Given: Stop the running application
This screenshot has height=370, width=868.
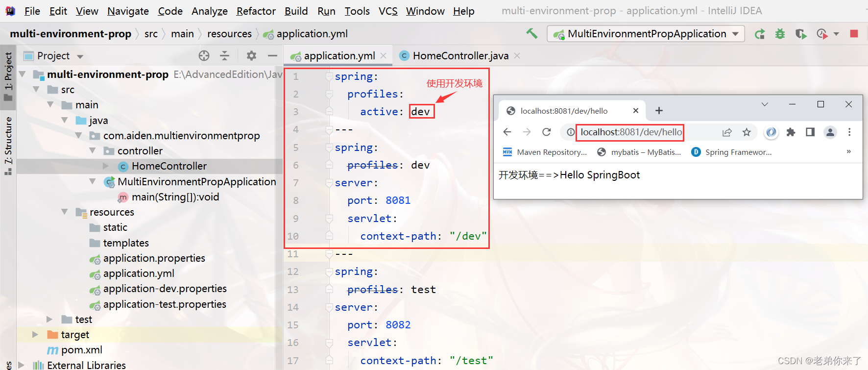Looking at the screenshot, I should 854,34.
